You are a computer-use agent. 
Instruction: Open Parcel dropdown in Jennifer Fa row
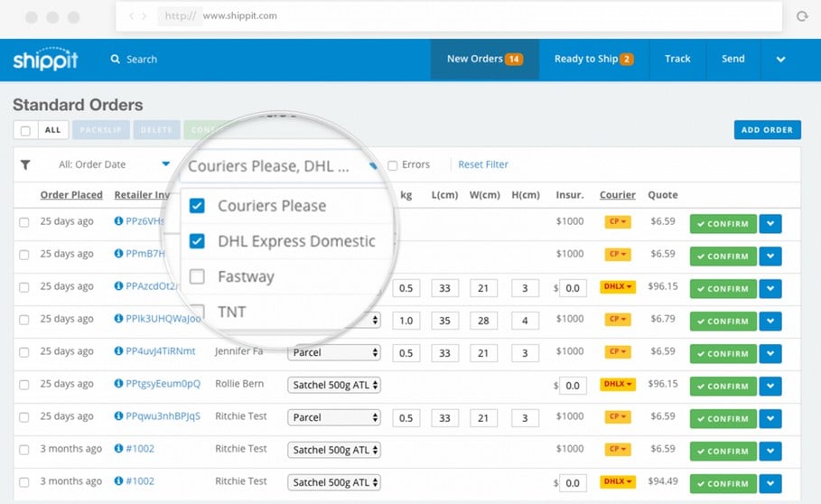(x=334, y=352)
